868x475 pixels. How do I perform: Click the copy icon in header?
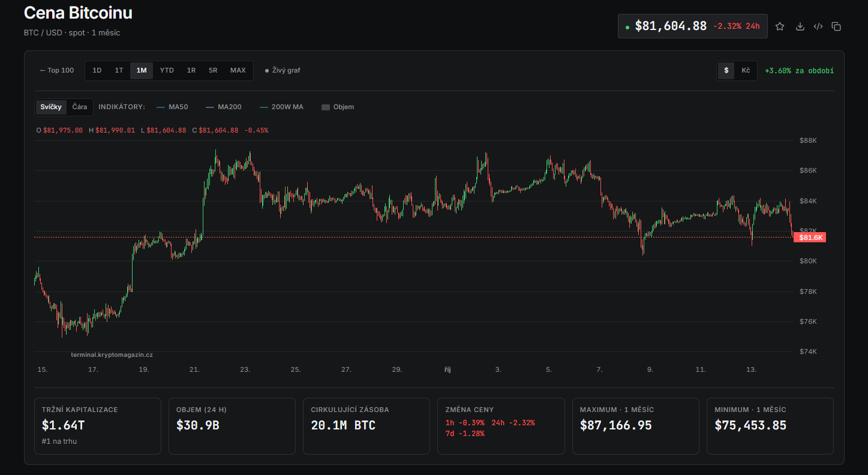(836, 26)
